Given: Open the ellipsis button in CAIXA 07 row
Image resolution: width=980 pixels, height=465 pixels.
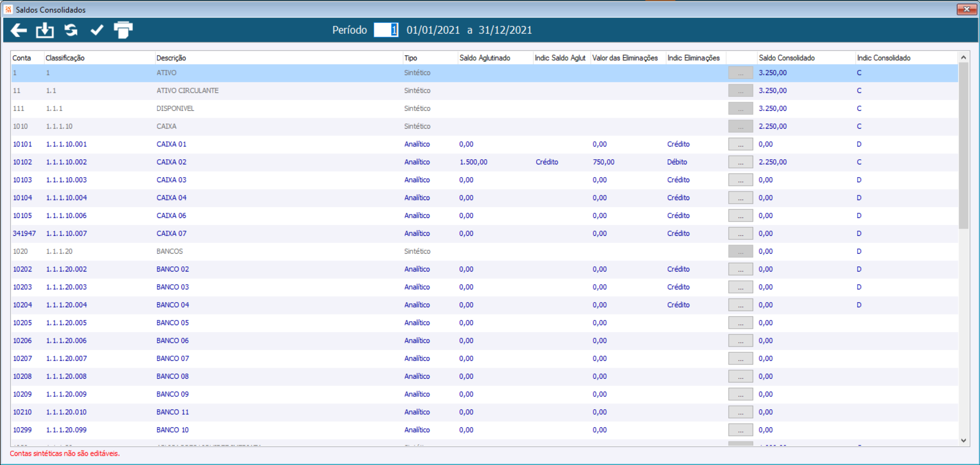Looking at the screenshot, I should pos(740,234).
